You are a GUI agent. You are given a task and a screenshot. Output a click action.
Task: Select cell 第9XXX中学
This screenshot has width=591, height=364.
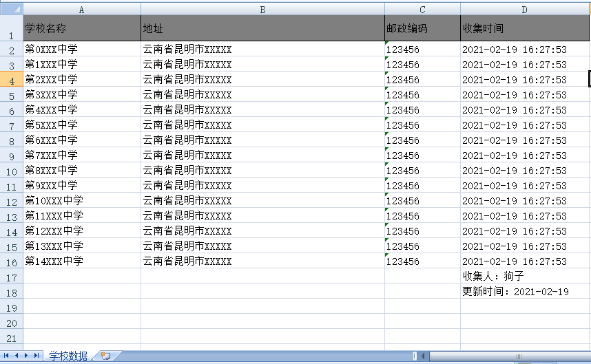(x=82, y=185)
